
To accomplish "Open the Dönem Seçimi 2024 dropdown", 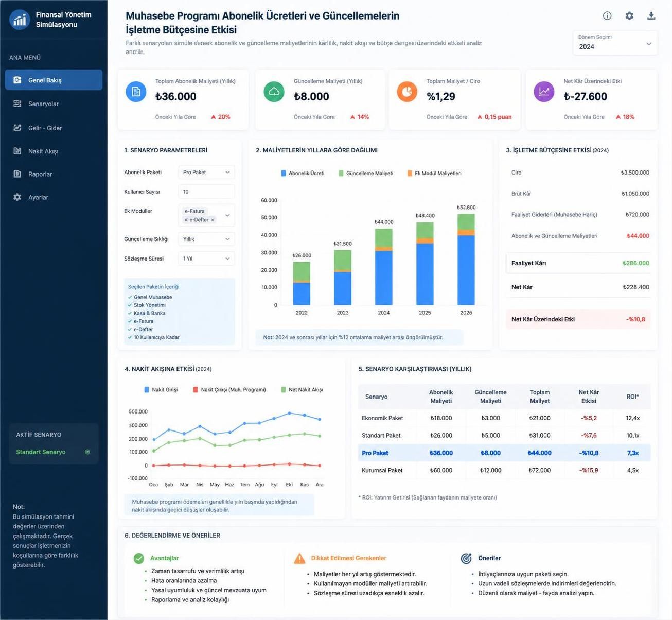I will [x=615, y=43].
